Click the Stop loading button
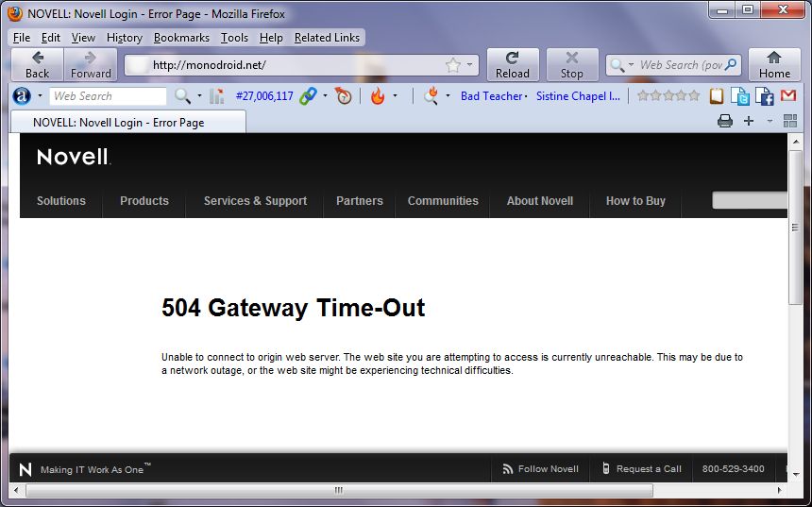 point(572,65)
